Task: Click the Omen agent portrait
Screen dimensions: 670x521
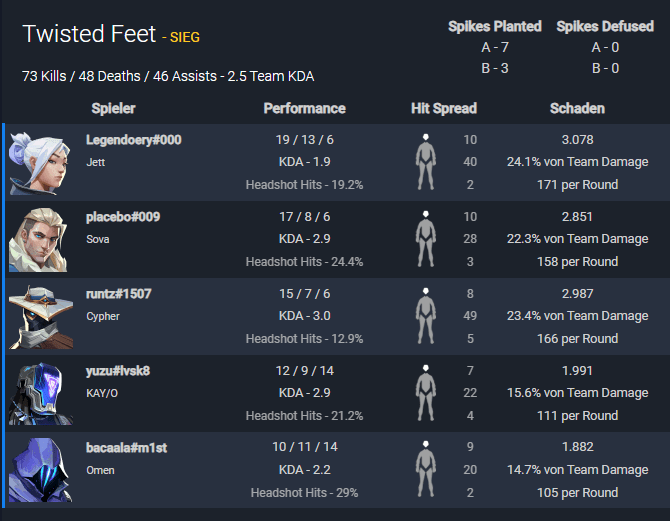Action: coord(41,470)
